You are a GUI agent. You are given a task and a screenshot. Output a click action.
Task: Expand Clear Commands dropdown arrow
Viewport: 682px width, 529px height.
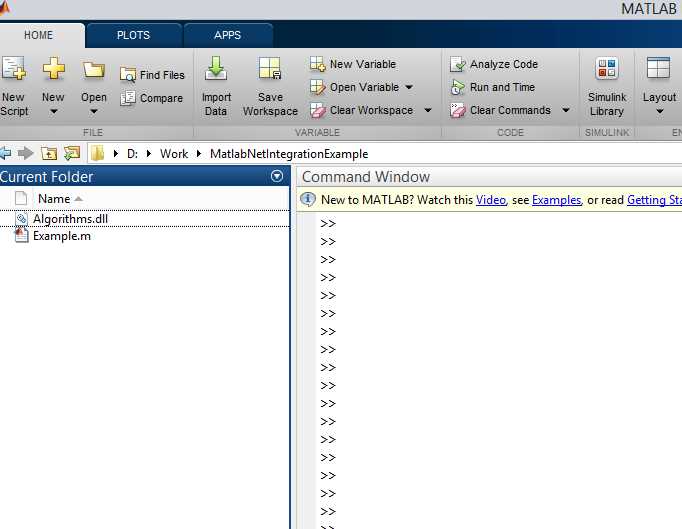point(566,110)
